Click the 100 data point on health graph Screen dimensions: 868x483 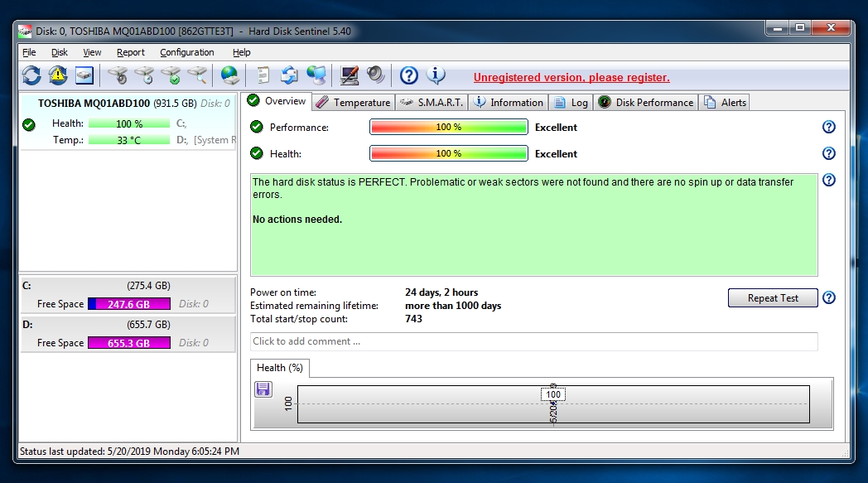553,394
